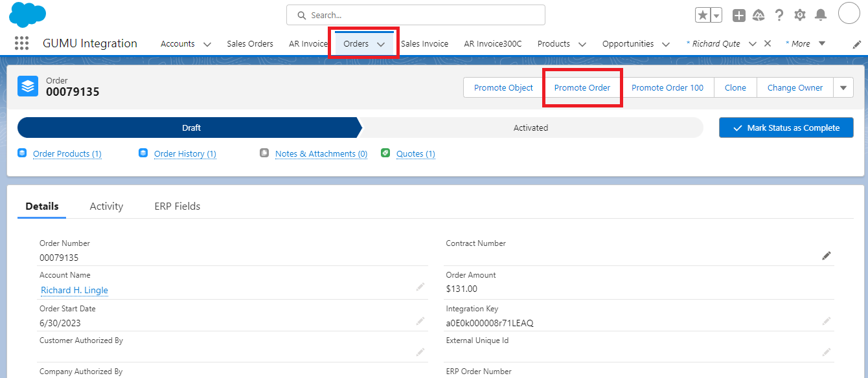The height and width of the screenshot is (378, 868).
Task: Open the Sales Invoice tab
Action: pos(424,44)
